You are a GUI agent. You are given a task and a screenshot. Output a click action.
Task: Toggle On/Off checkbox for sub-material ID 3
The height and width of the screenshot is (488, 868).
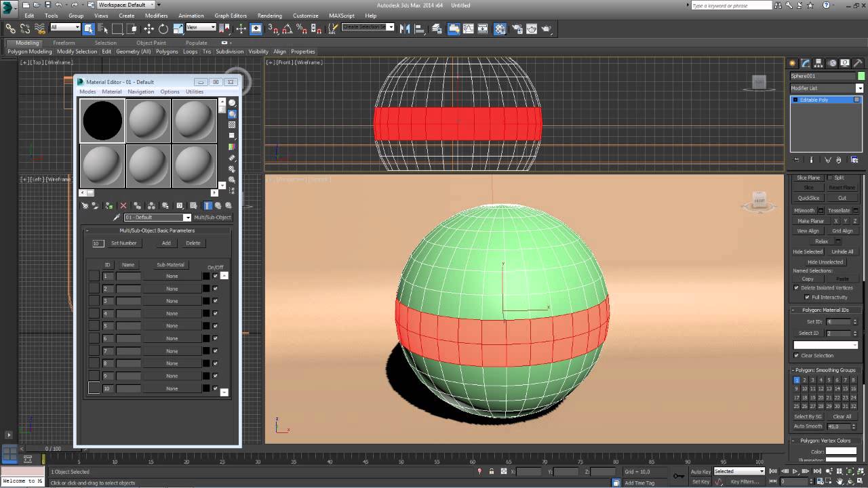(215, 301)
